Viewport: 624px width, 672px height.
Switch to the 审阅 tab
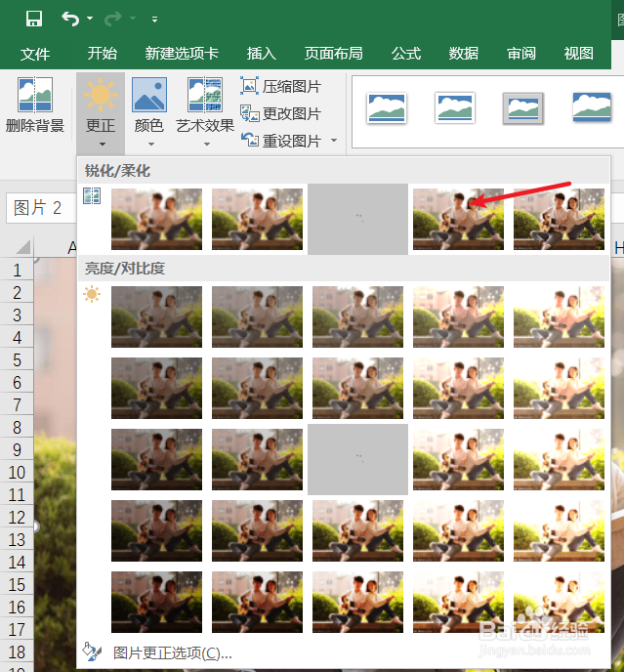[x=521, y=54]
